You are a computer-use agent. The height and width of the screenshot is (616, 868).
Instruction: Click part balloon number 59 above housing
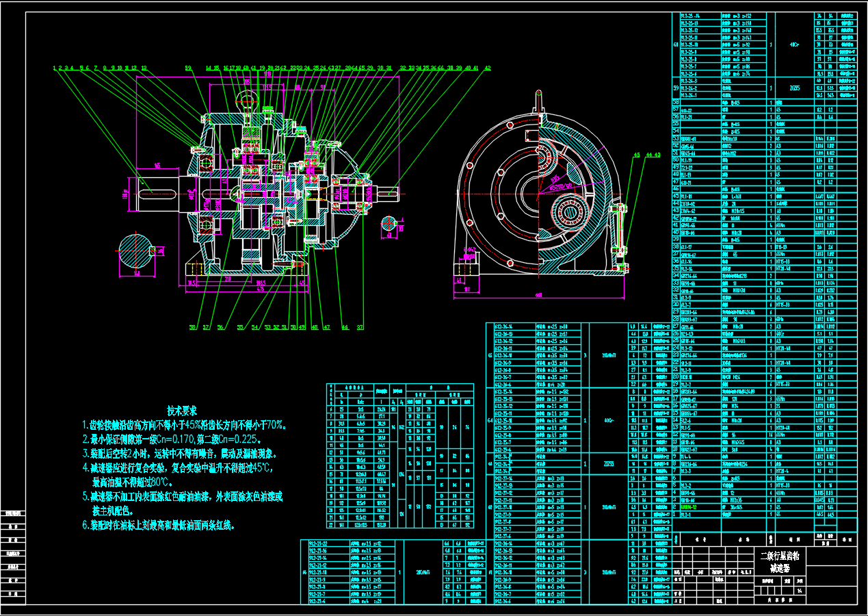tap(188, 68)
